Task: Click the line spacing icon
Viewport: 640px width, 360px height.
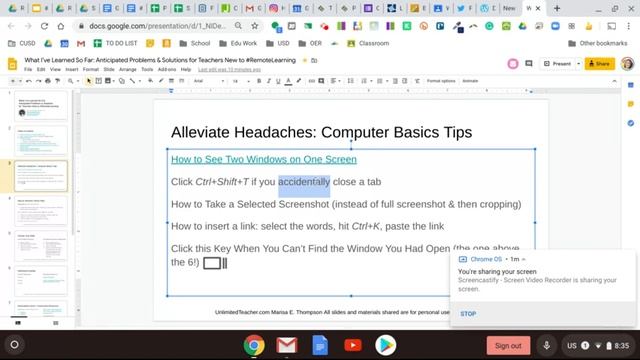Action: (x=350, y=81)
